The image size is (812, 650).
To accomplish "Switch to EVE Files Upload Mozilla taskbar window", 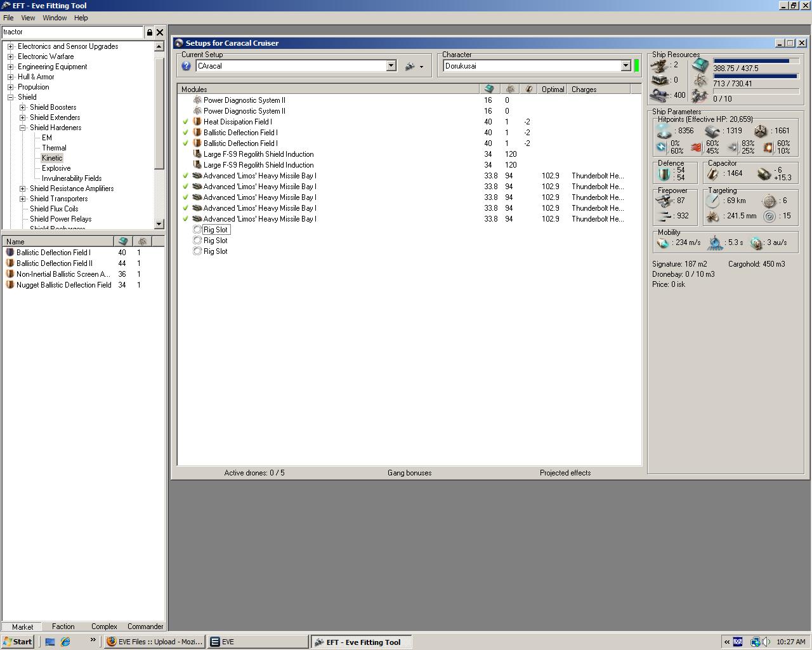I will [155, 642].
